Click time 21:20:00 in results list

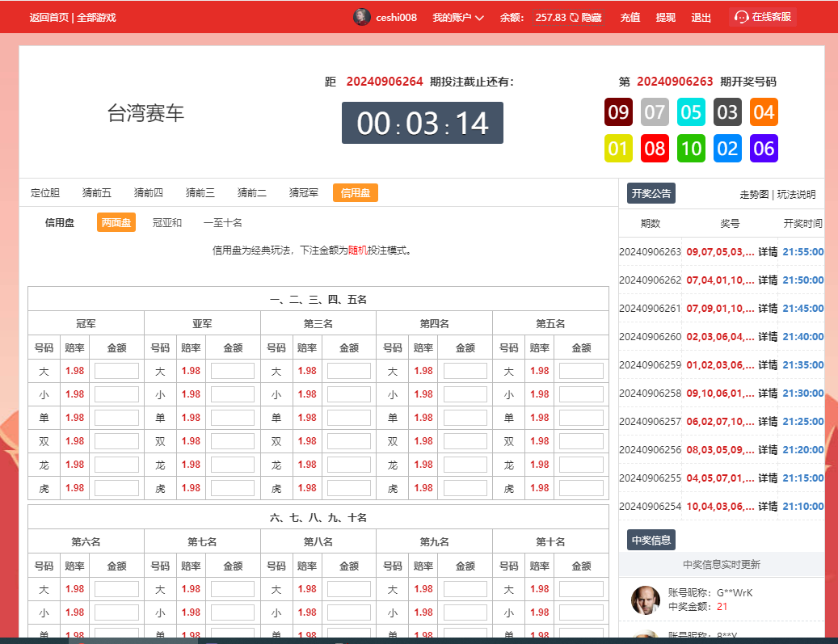pos(802,450)
